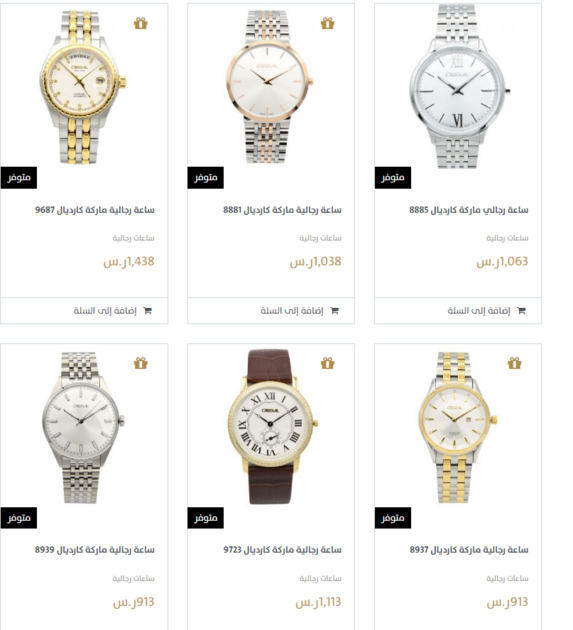
Task: View the silver Roman numeral watch 8885 image
Action: [458, 86]
